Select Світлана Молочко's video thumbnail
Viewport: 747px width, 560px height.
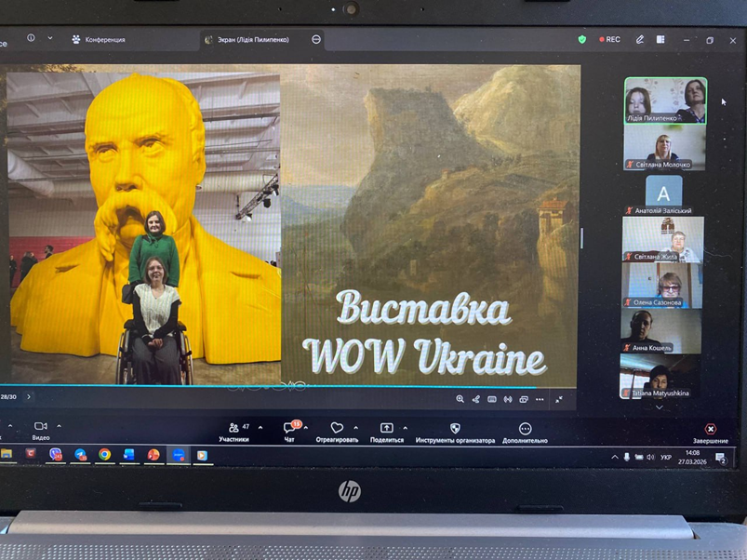click(x=664, y=147)
